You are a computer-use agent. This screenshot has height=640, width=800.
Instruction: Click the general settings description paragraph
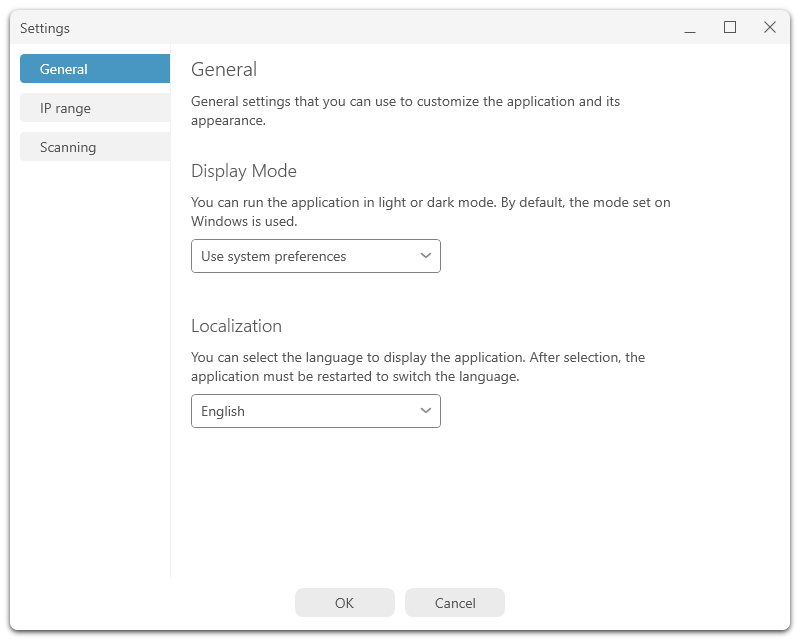(406, 111)
